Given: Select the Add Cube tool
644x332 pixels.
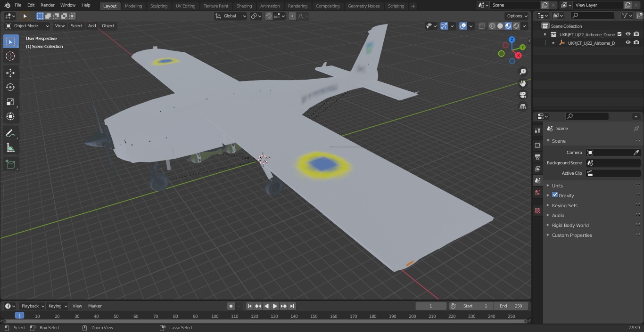Looking at the screenshot, I should click(x=10, y=165).
